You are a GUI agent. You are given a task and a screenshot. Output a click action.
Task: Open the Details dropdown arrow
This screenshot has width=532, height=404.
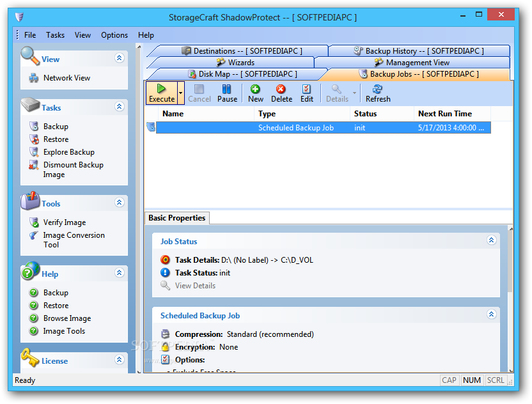[354, 93]
